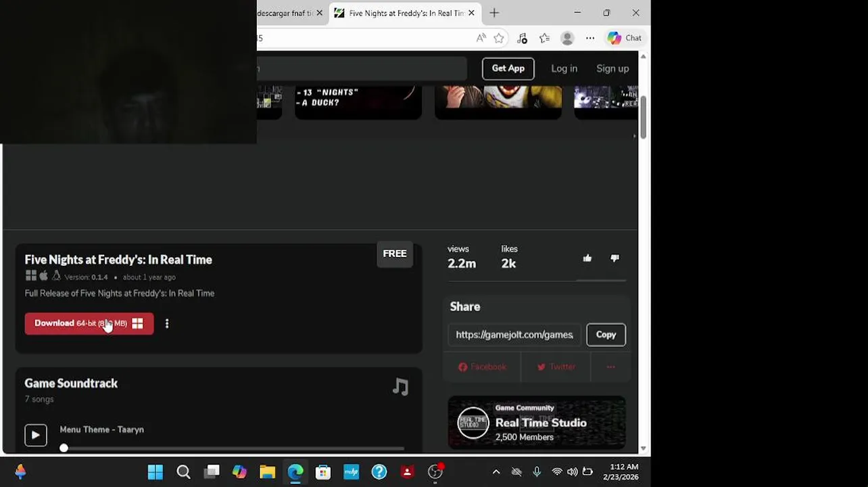Open the three-dot menu beside Download

click(x=167, y=323)
